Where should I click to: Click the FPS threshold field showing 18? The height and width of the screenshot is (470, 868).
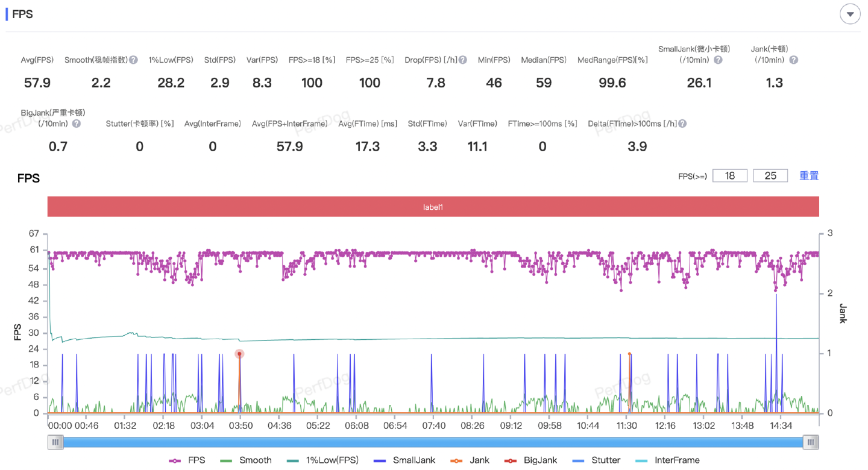(729, 176)
